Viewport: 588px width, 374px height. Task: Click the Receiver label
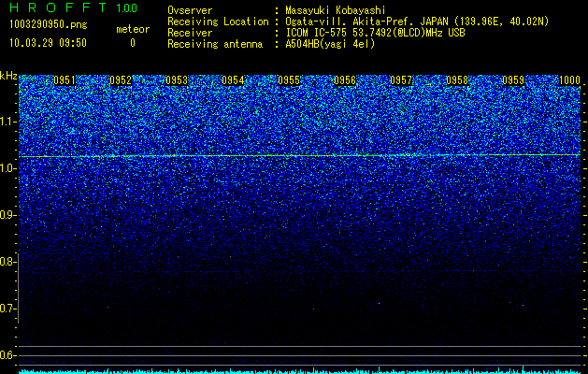tap(190, 33)
